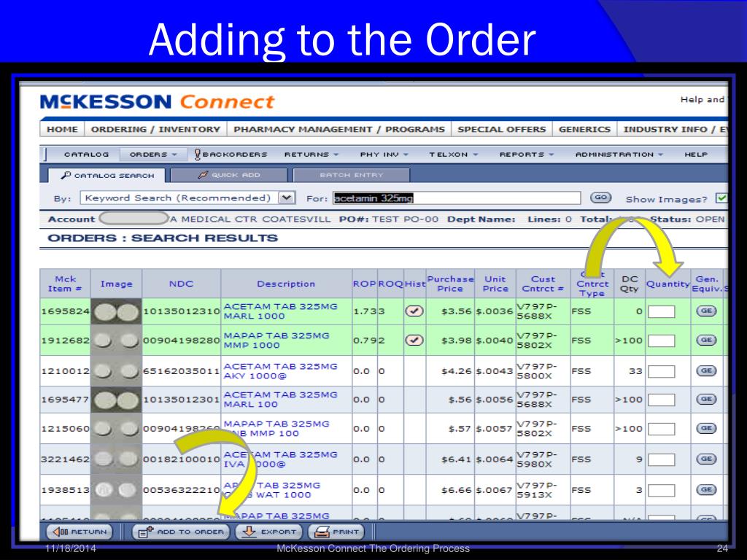Open the Generics tab
Image resolution: width=747 pixels, height=560 pixels.
(x=584, y=129)
